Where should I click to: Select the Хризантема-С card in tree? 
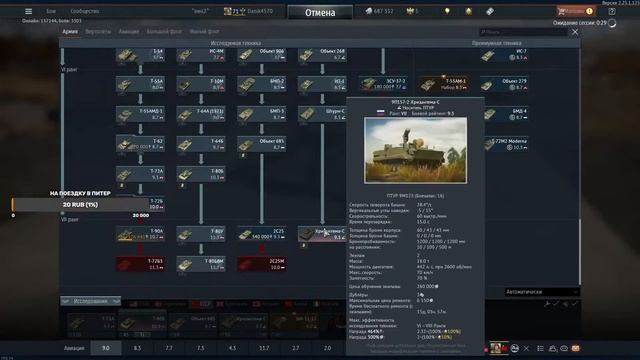(x=322, y=234)
